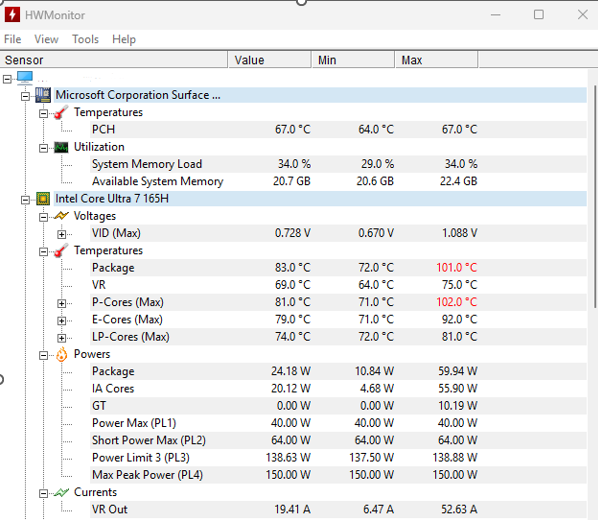
Task: Click the HWMonitor lightning bolt app icon
Action: point(12,15)
